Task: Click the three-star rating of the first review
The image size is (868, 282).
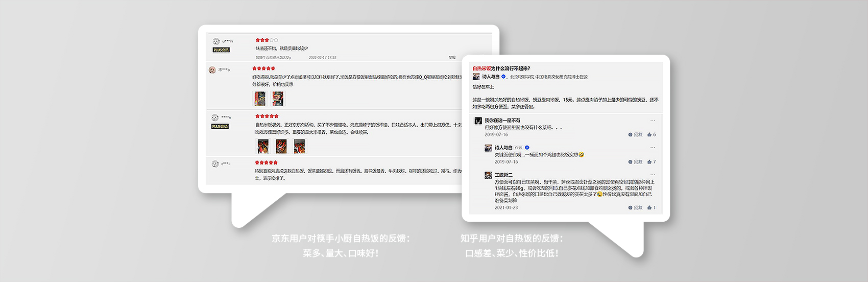Action: (267, 40)
